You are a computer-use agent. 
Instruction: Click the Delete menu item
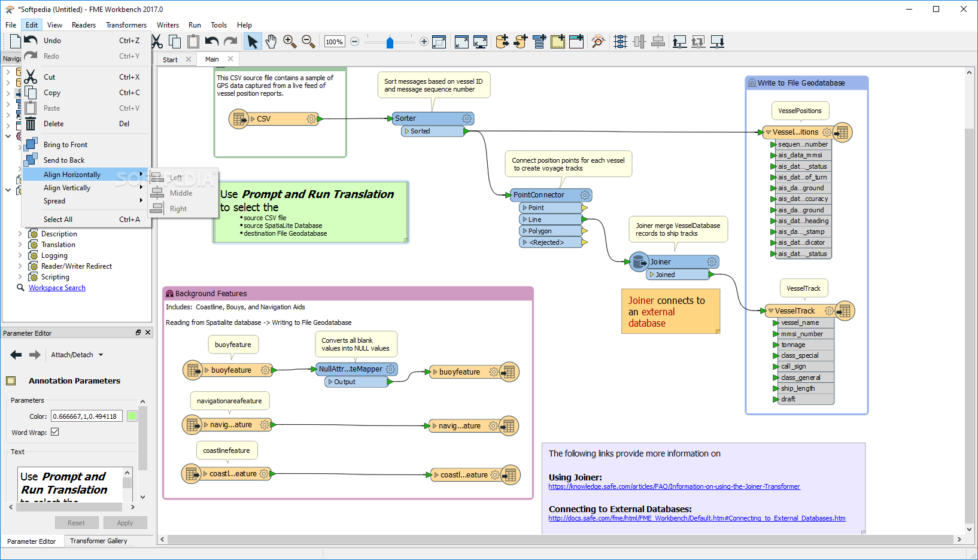coord(86,124)
